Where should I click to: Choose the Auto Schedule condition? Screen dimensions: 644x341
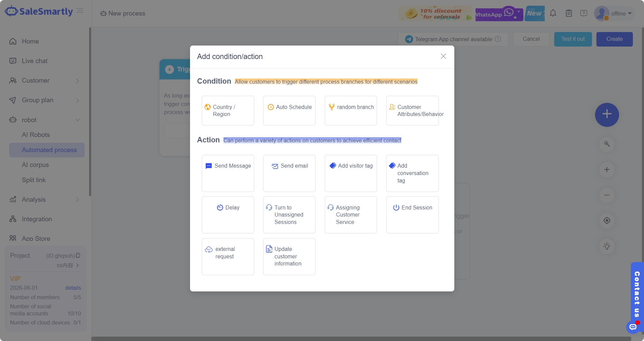(289, 111)
